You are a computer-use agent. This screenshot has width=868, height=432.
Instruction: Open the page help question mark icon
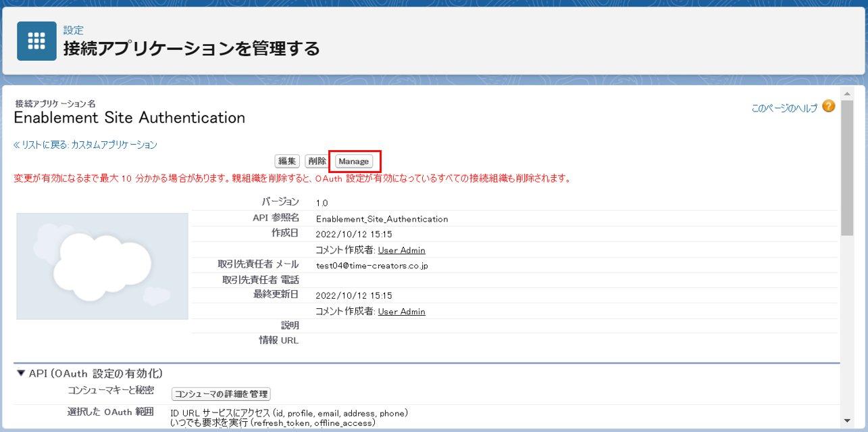tap(829, 106)
